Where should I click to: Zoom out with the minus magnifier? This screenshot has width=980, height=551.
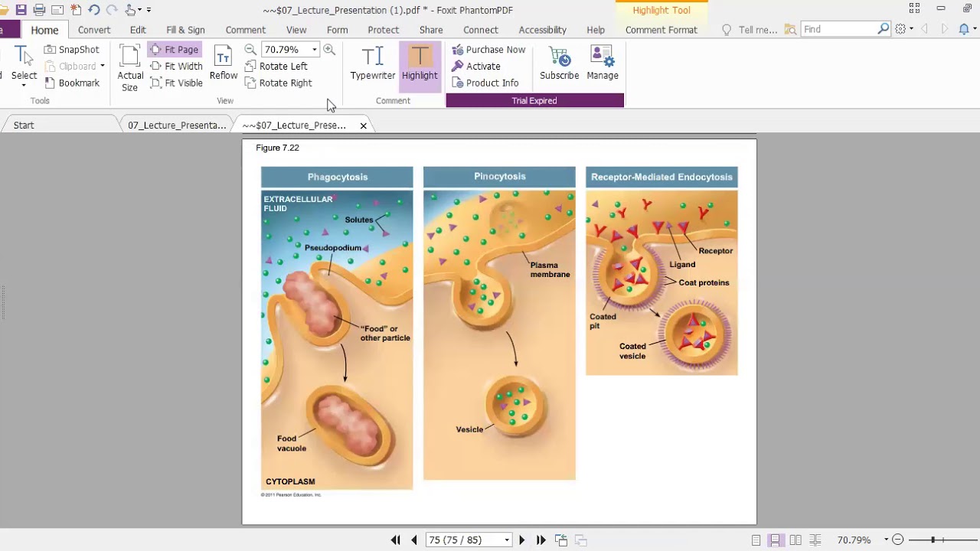pos(250,50)
